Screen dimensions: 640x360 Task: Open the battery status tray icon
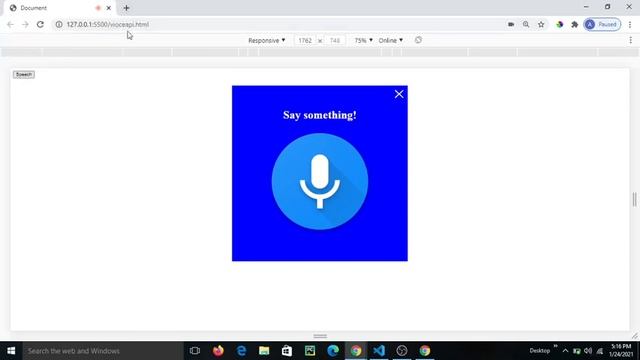[577, 351]
